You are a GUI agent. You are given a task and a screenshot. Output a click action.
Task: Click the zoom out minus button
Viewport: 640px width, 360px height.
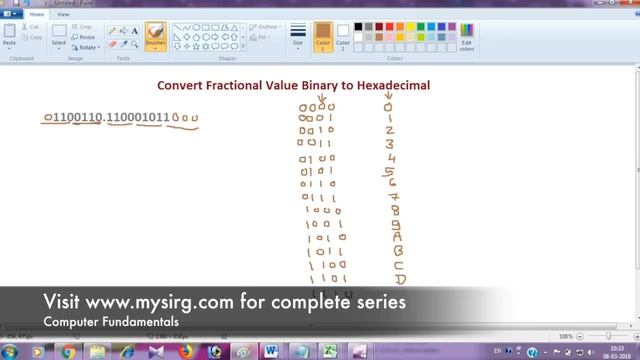[580, 336]
